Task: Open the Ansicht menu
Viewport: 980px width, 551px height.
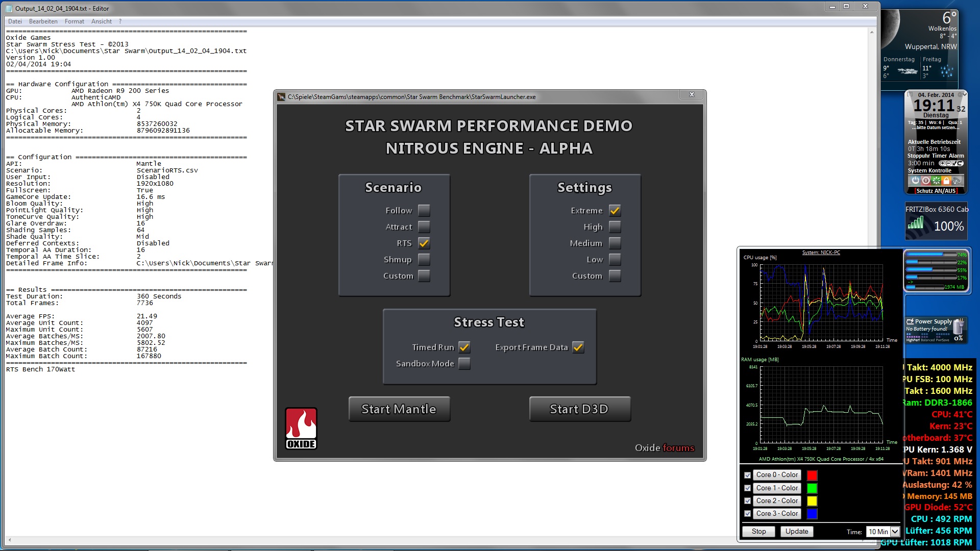Action: [x=101, y=21]
